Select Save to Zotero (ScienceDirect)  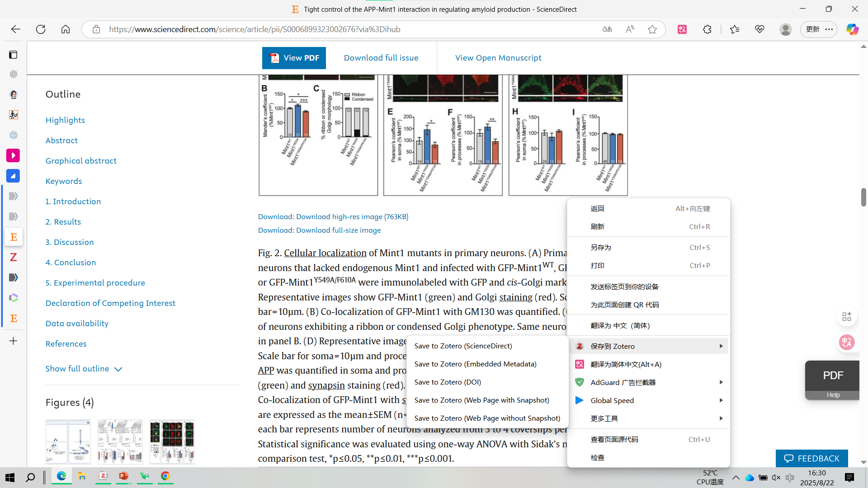coord(463,346)
